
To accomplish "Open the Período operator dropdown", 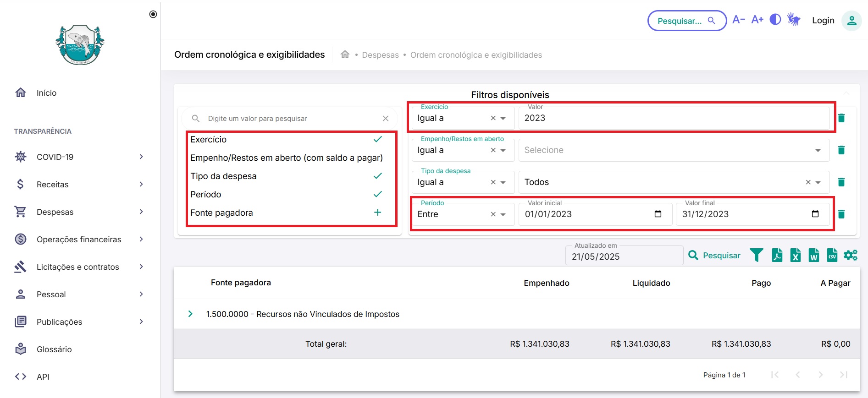I will [x=503, y=214].
